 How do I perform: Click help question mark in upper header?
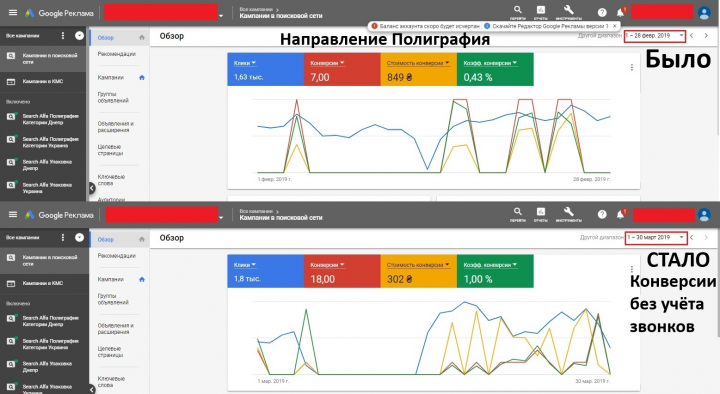point(602,13)
